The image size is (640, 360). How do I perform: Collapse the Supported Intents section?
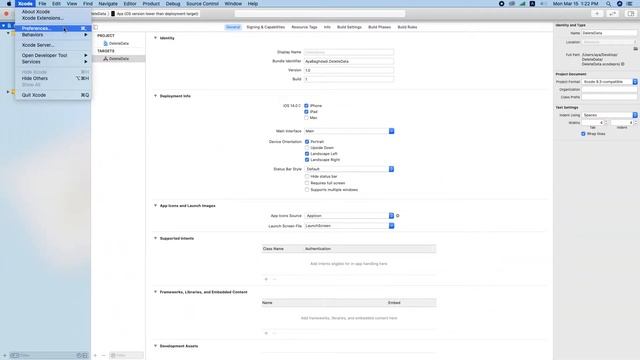point(156,238)
